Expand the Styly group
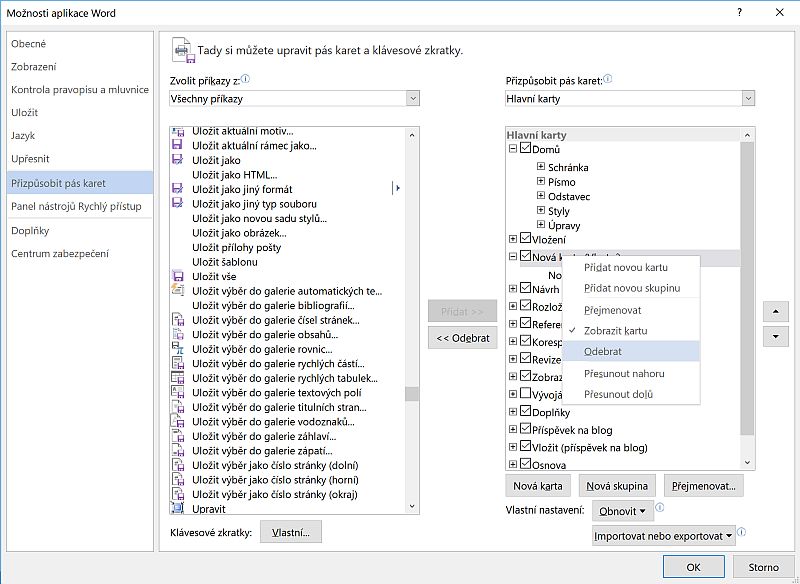 coord(541,210)
